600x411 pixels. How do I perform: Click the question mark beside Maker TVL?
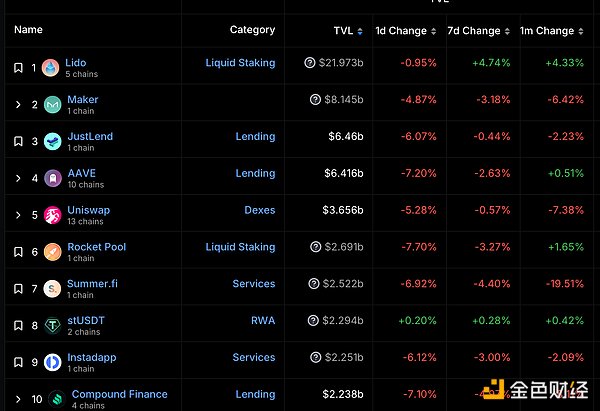point(317,100)
